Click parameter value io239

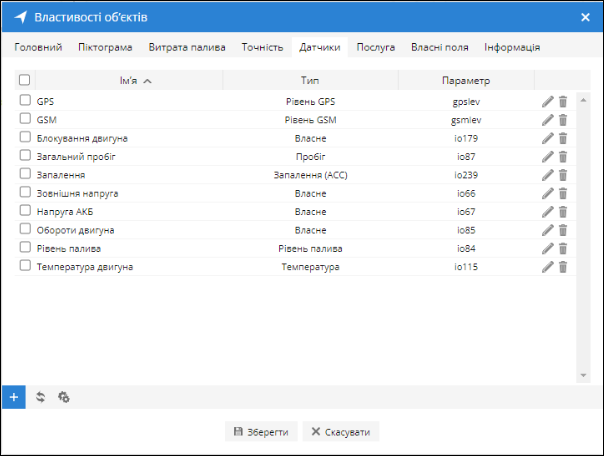466,175
